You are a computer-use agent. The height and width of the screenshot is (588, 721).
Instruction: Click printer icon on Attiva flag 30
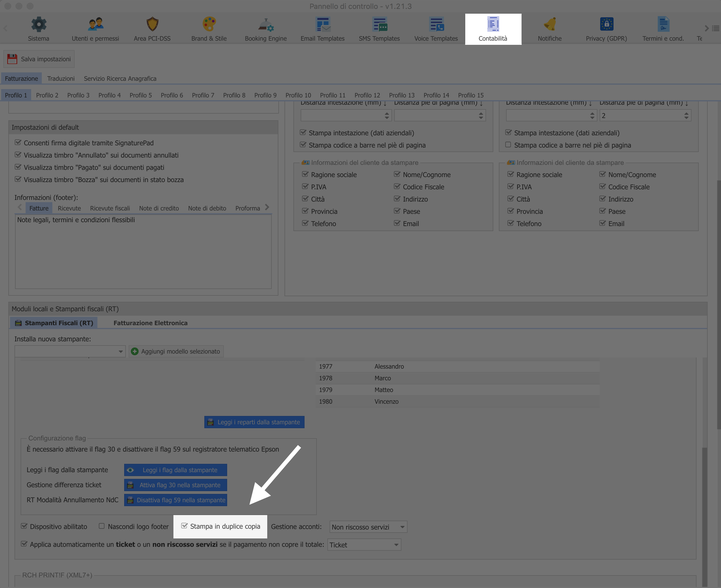(130, 485)
